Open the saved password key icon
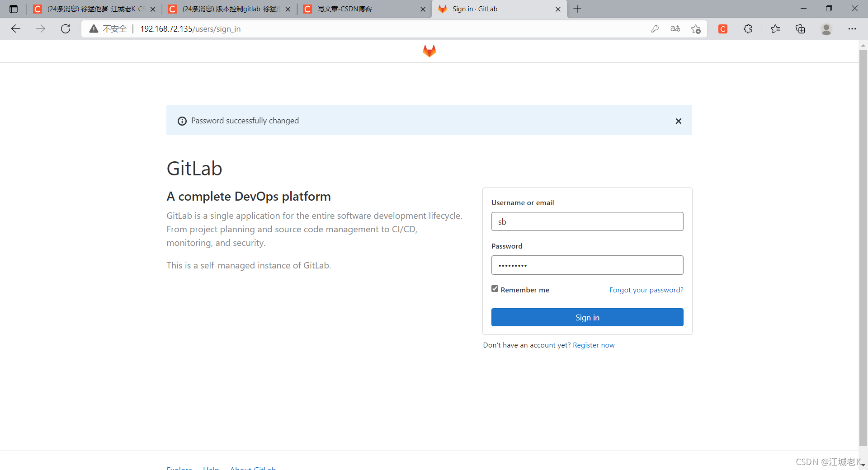The width and height of the screenshot is (868, 470). point(655,29)
